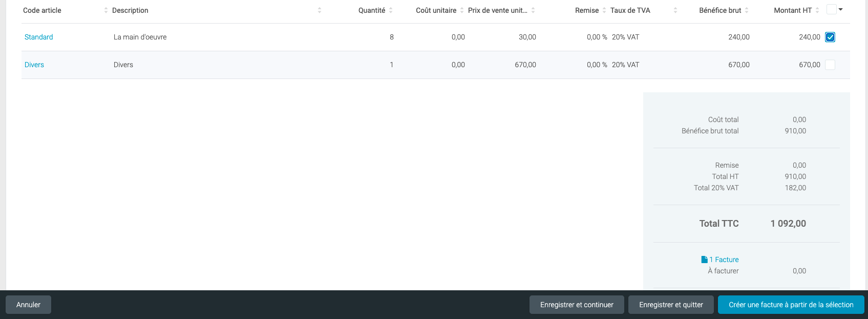This screenshot has height=319, width=868.
Task: Click the Bénéfice brut sort arrows
Action: (747, 10)
